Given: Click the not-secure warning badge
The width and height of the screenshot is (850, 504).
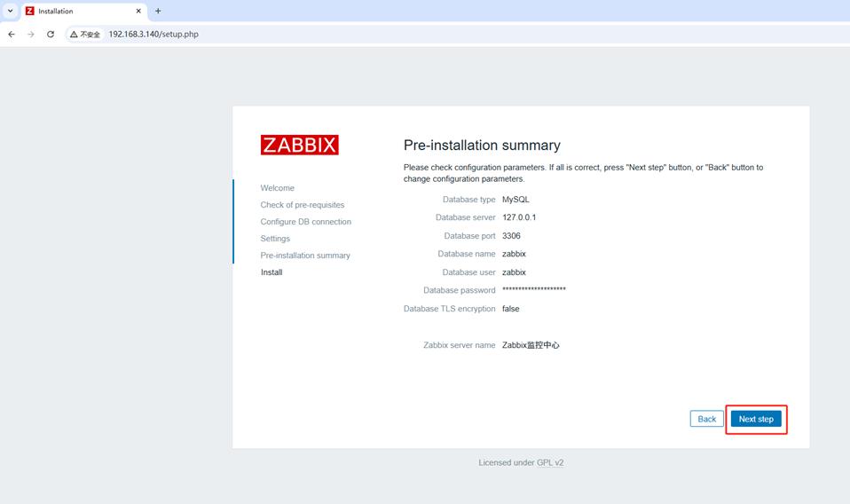Looking at the screenshot, I should coord(85,34).
